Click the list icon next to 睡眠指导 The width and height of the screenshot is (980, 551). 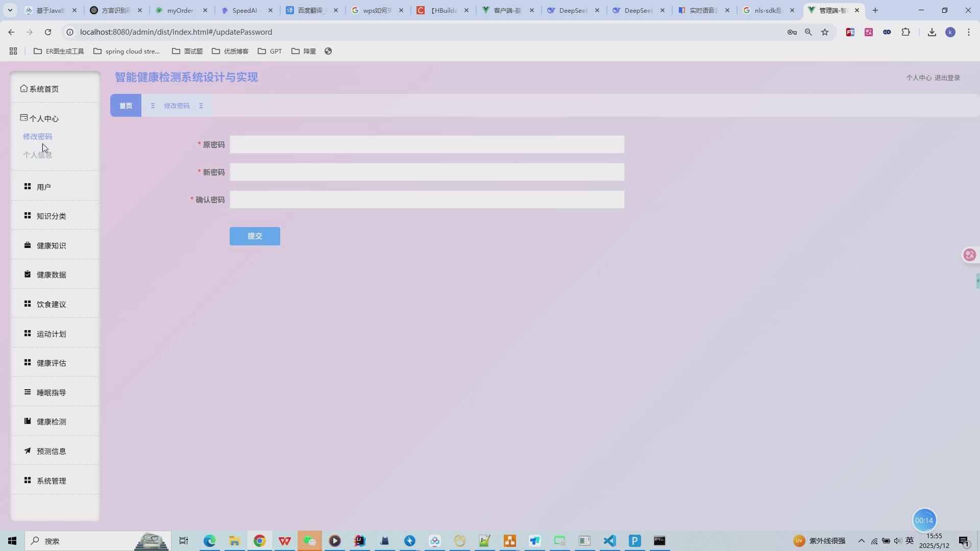pyautogui.click(x=28, y=392)
